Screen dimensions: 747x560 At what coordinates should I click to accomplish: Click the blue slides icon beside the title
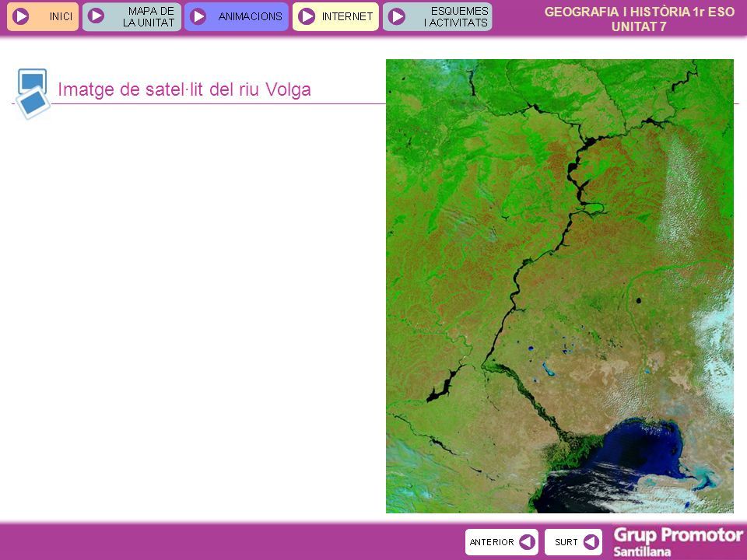(x=33, y=93)
